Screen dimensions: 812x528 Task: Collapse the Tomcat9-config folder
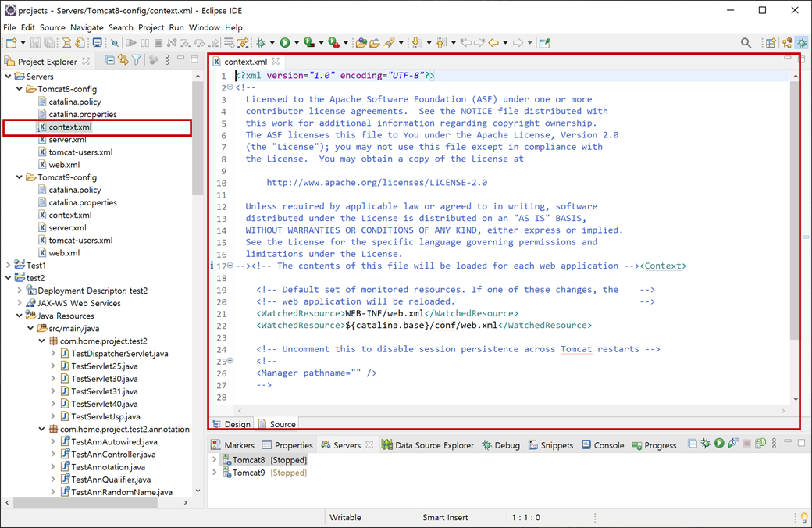pos(20,177)
